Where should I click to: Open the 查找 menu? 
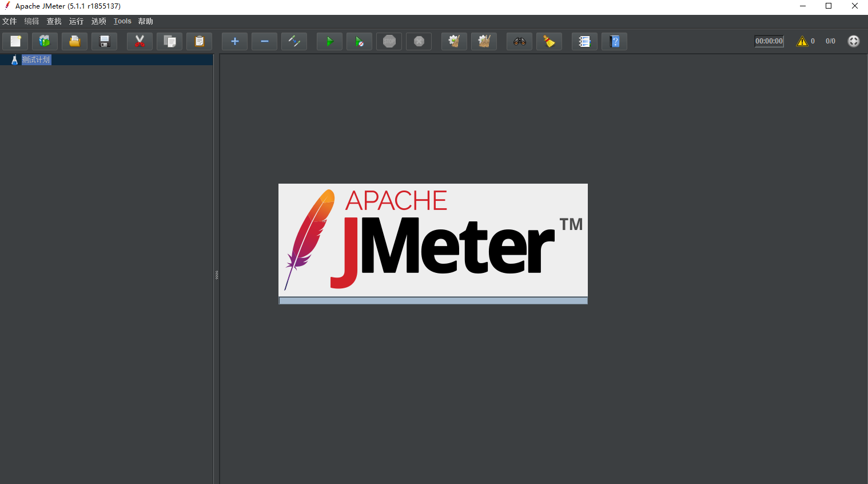[54, 21]
